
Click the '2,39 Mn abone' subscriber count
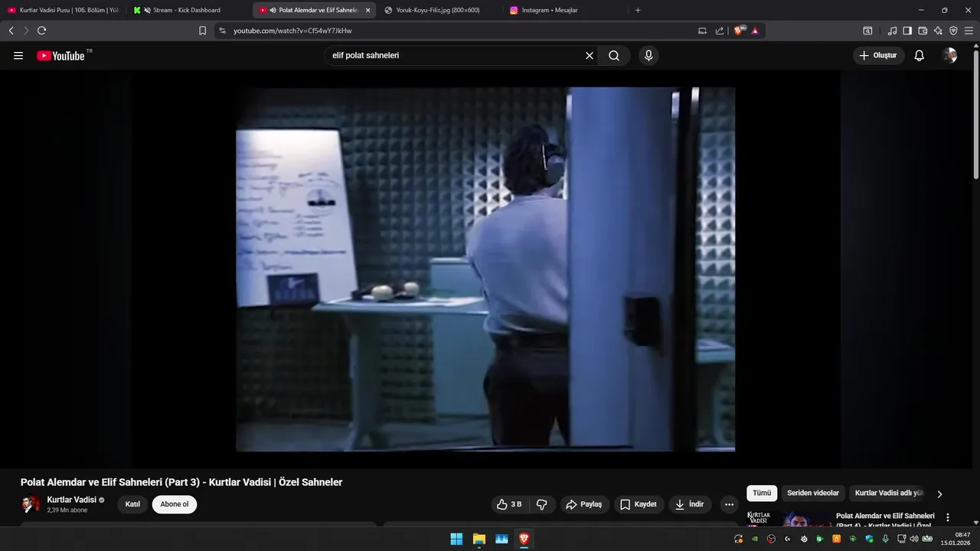pyautogui.click(x=67, y=510)
